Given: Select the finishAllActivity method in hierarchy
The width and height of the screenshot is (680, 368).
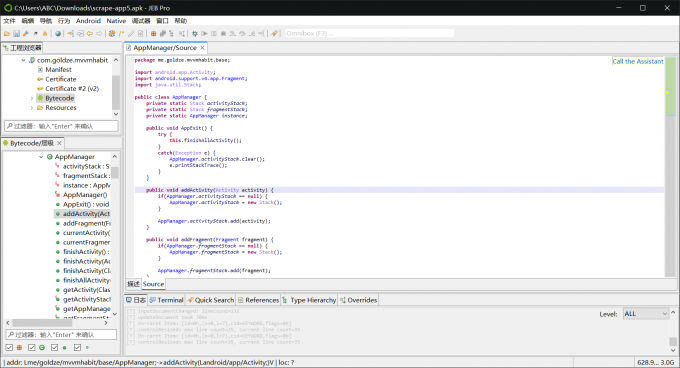Looking at the screenshot, I should [86, 280].
